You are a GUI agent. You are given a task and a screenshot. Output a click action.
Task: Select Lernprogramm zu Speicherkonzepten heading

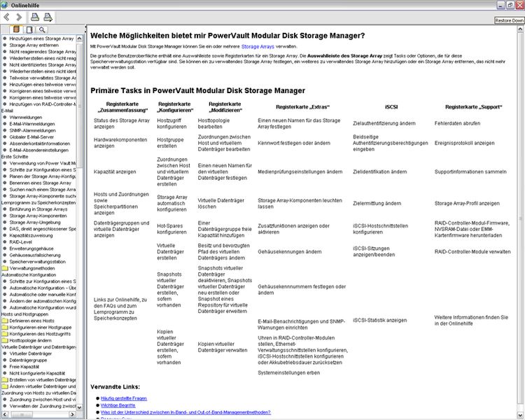(38, 202)
